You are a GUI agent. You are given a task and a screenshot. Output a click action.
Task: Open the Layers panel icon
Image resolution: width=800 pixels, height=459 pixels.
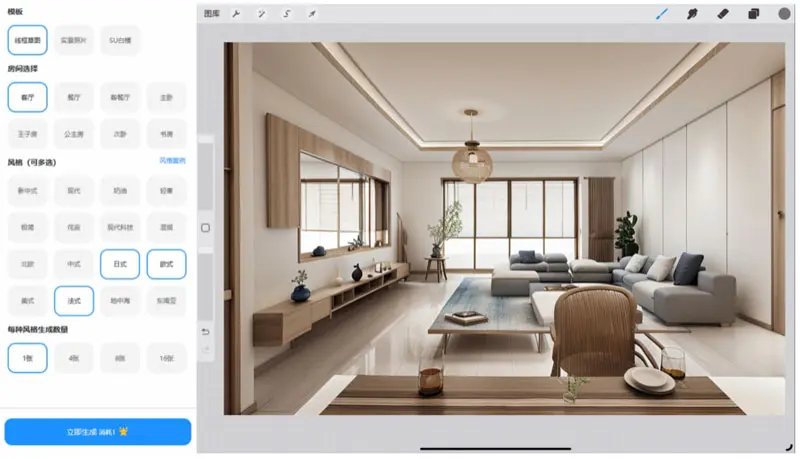coord(754,14)
